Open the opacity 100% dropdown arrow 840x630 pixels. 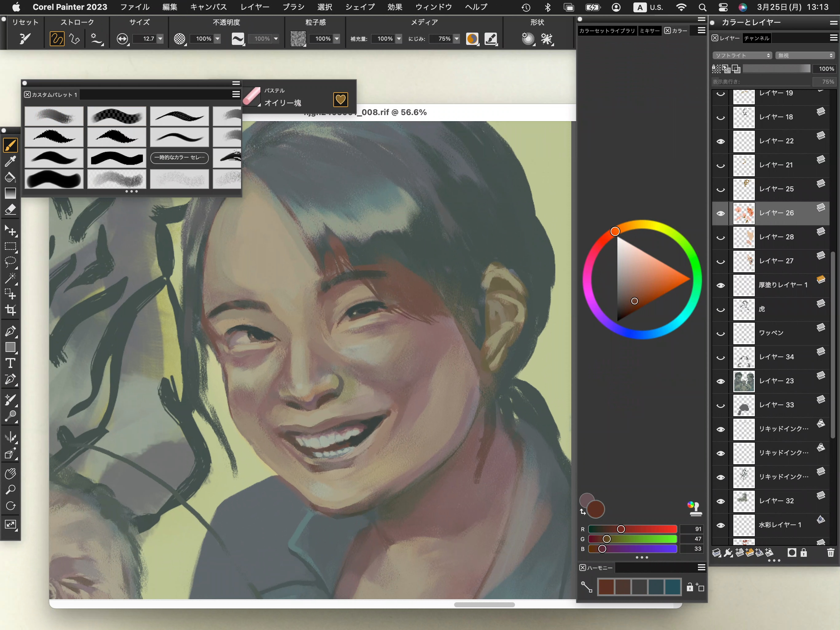[218, 39]
